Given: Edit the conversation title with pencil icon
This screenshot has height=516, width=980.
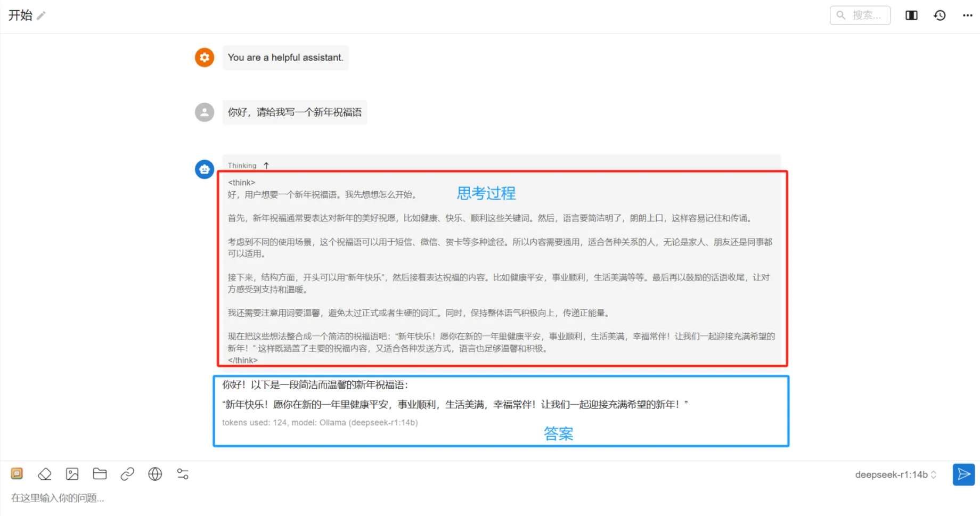Looking at the screenshot, I should [41, 15].
